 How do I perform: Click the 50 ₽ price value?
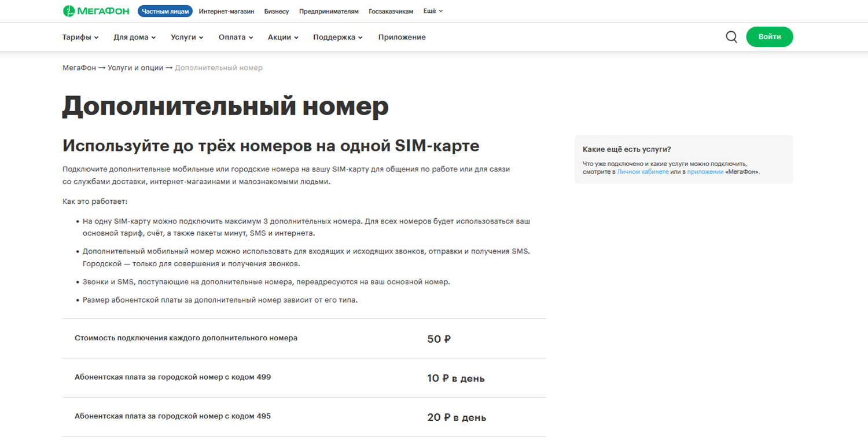[x=439, y=339]
